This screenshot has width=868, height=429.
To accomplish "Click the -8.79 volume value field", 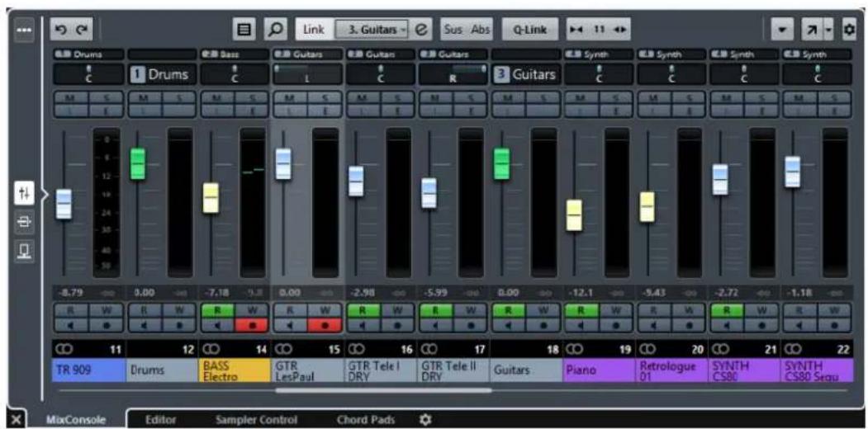I will point(71,292).
